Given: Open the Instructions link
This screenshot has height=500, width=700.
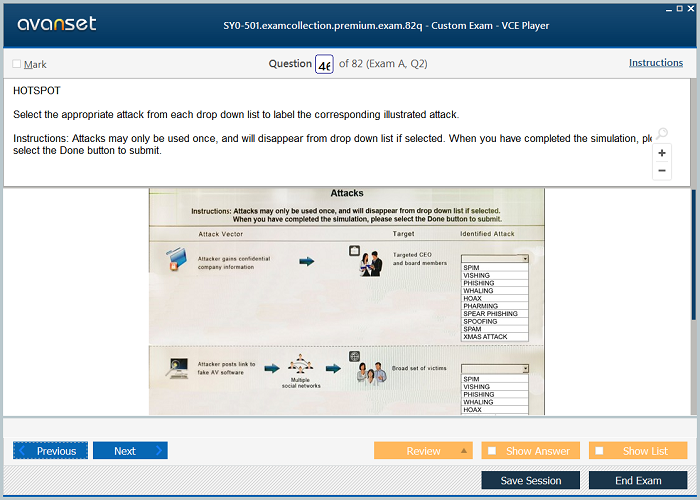Looking at the screenshot, I should [x=655, y=63].
